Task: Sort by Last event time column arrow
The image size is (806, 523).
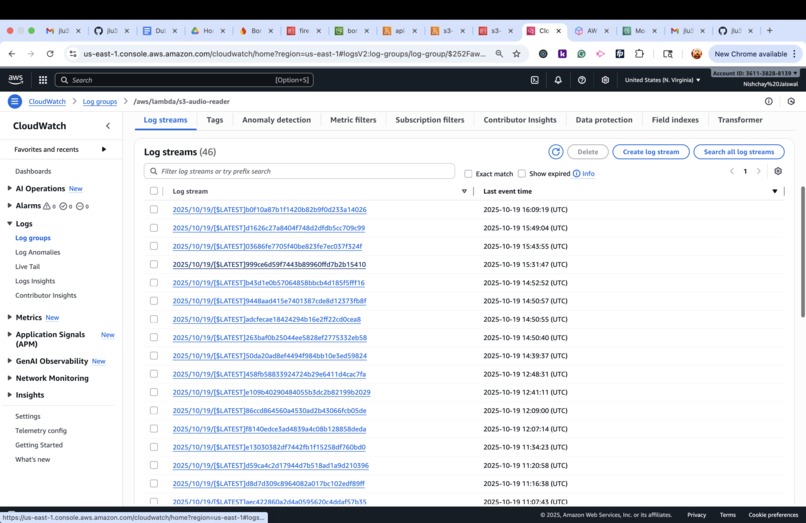Action: coord(775,191)
